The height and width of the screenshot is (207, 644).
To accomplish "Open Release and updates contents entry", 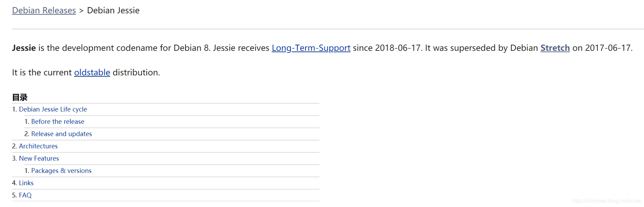I will tap(62, 134).
